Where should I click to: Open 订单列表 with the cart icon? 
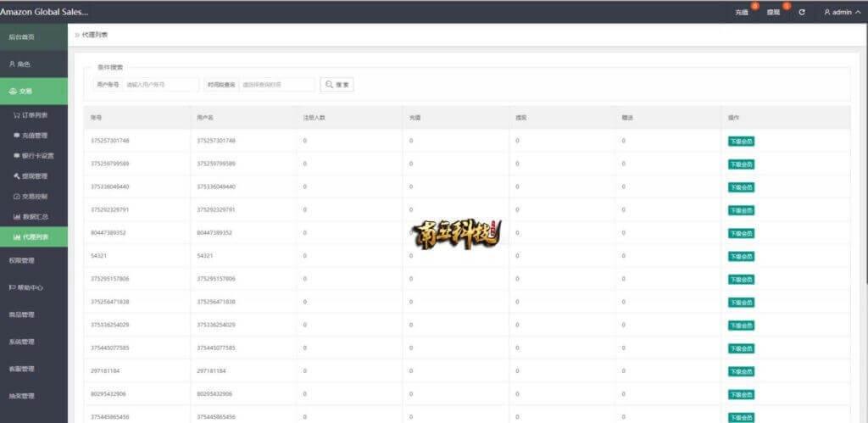tap(31, 114)
